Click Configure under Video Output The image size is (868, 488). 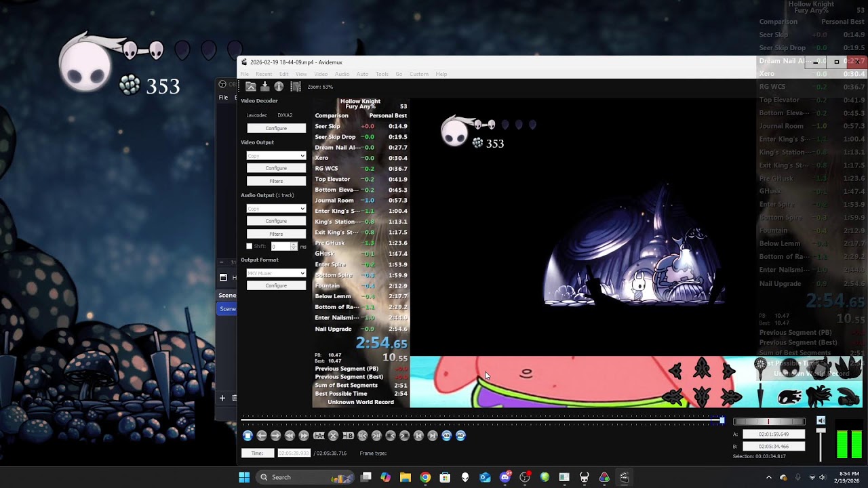click(276, 168)
